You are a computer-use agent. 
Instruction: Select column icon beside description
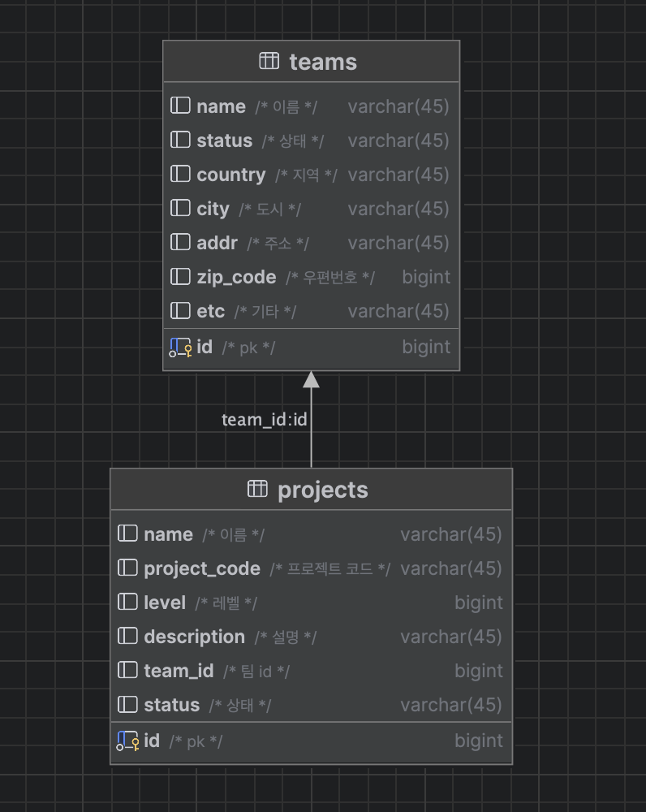click(x=127, y=636)
